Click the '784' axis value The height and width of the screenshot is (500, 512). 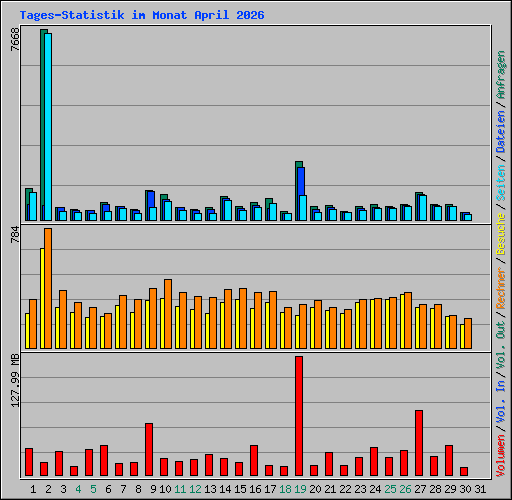15,234
